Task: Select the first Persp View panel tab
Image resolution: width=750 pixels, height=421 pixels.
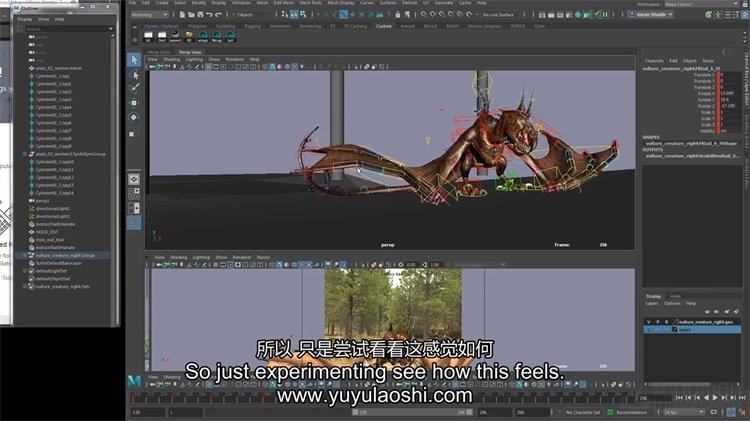Action: point(158,52)
